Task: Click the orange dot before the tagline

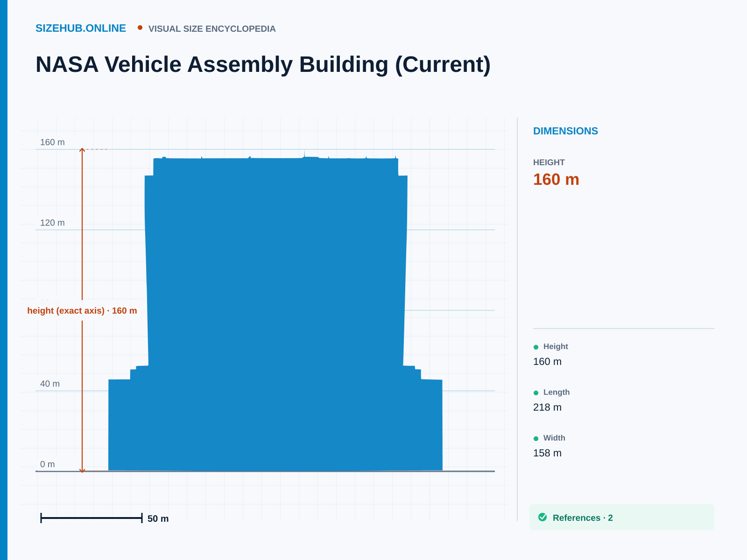Action: point(140,28)
